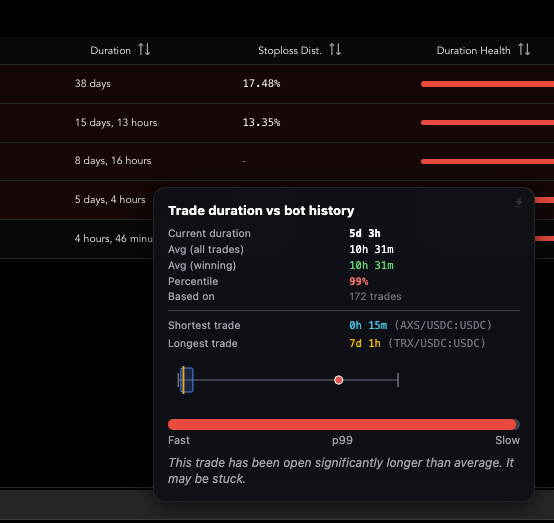Sort by Duration using arrows icon
This screenshot has width=554, height=523.
[x=144, y=49]
